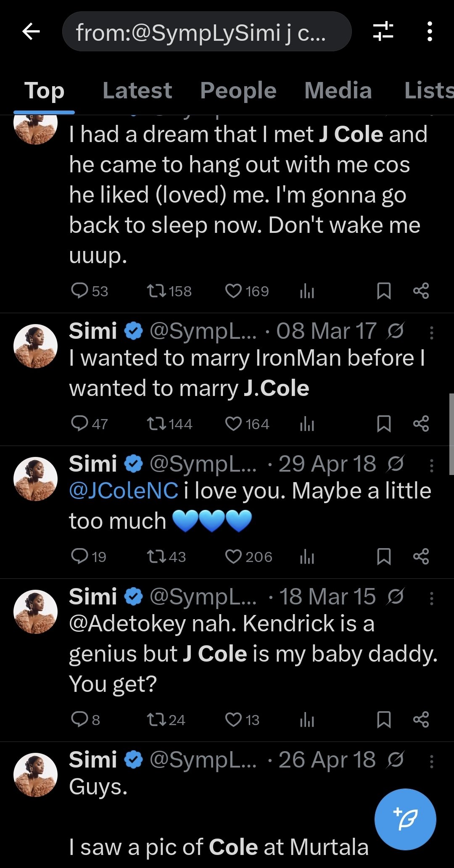Compose a new post with floating button
Viewport: 454px width, 868px height.
click(405, 819)
